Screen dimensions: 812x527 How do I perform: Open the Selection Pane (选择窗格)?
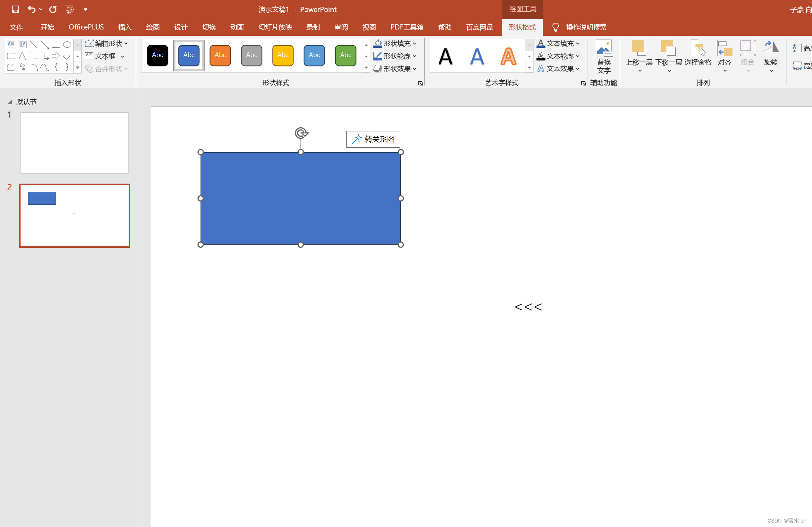click(698, 54)
